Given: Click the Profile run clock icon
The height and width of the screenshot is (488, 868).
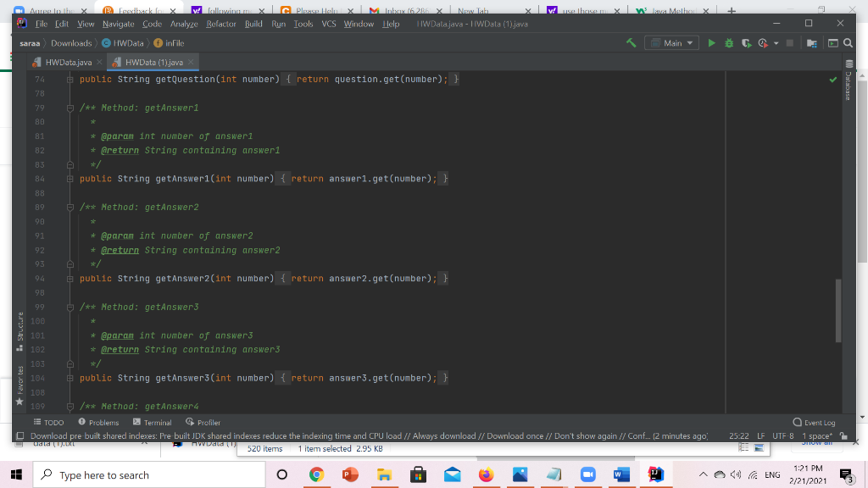Looking at the screenshot, I should point(763,42).
